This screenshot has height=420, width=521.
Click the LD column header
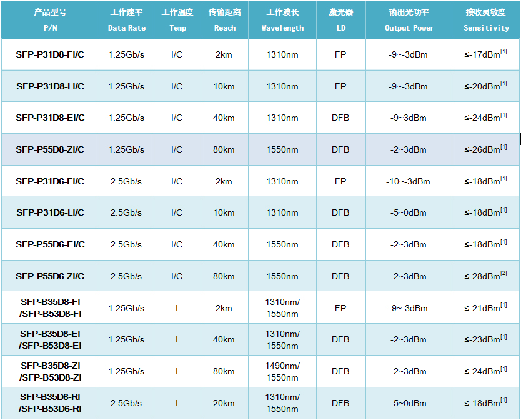(341, 20)
